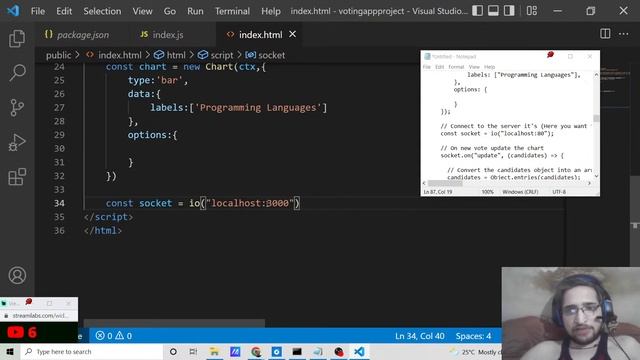Viewport: 640px width, 360px height.
Task: Open the Search view in activity bar
Action: click(x=17, y=73)
